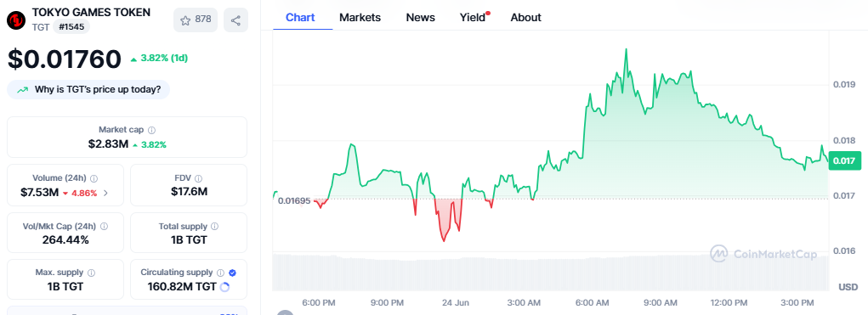Expand the Volume (24h) chevron arrow
This screenshot has height=315, width=868.
(x=105, y=193)
